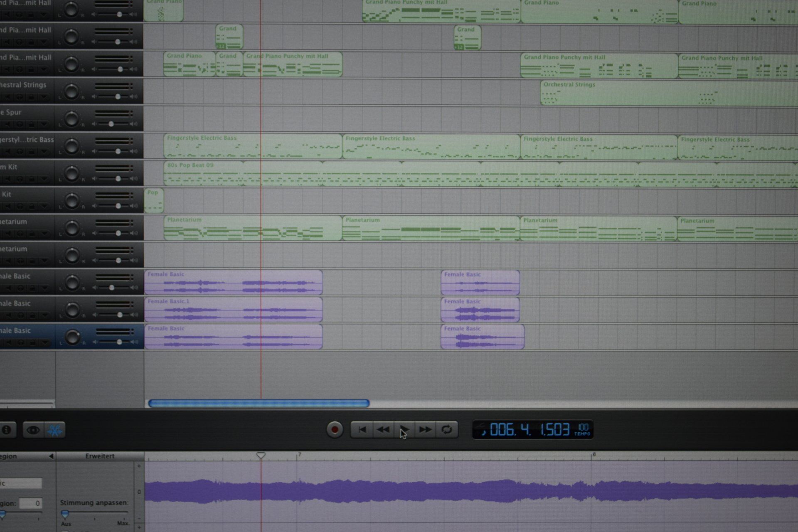Toggle the Cycle loop button
The height and width of the screenshot is (532, 798).
[447, 429]
